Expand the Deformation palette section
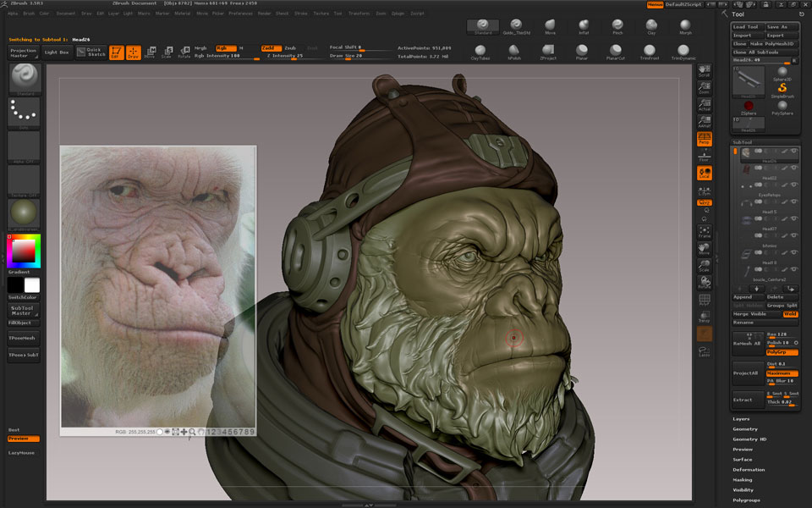Viewport: 812px width, 508px height. tap(749, 469)
